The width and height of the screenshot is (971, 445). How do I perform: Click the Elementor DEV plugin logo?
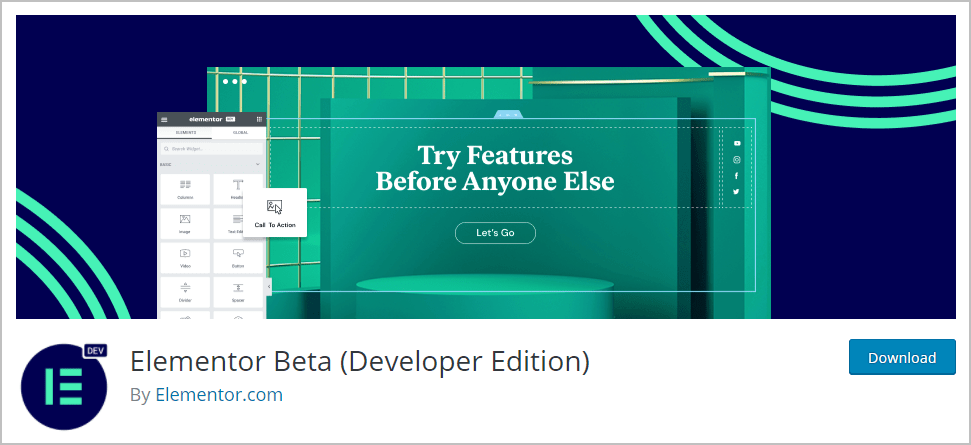click(x=64, y=386)
